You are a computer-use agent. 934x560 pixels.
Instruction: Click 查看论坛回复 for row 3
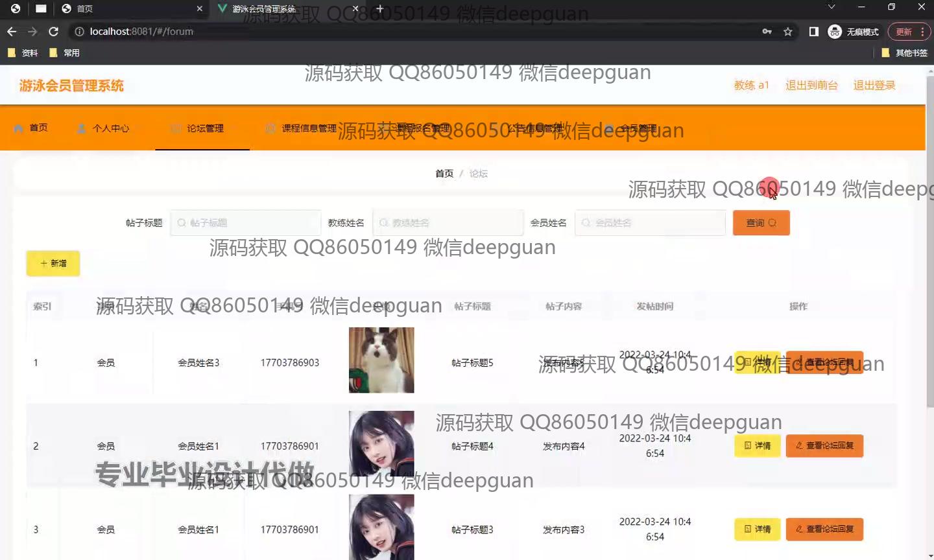point(824,530)
